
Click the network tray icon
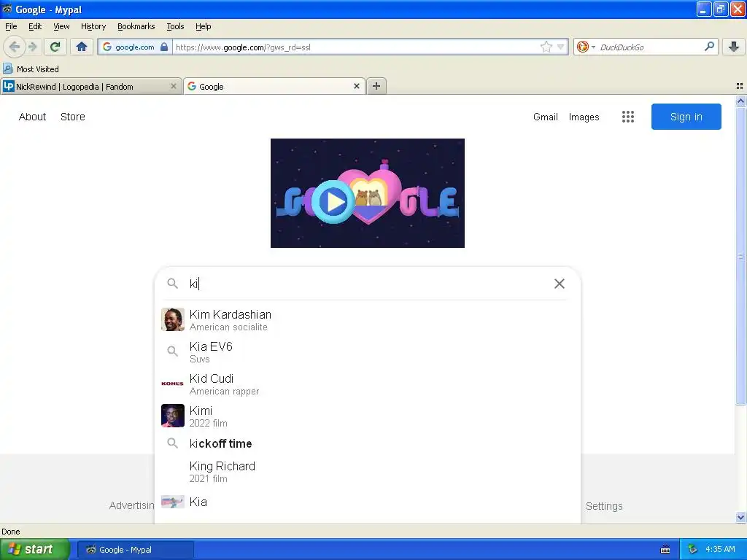[x=693, y=550]
